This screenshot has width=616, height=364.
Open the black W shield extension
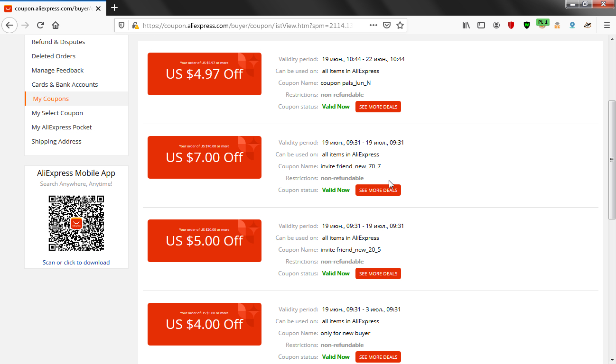point(527,25)
